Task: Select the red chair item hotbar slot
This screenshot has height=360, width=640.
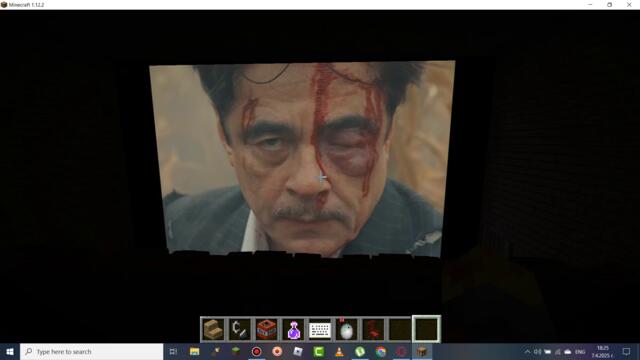Action: [373, 329]
